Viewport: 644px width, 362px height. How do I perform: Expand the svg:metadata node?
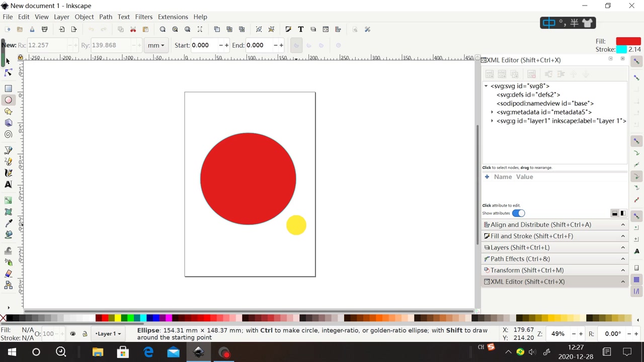tap(492, 112)
